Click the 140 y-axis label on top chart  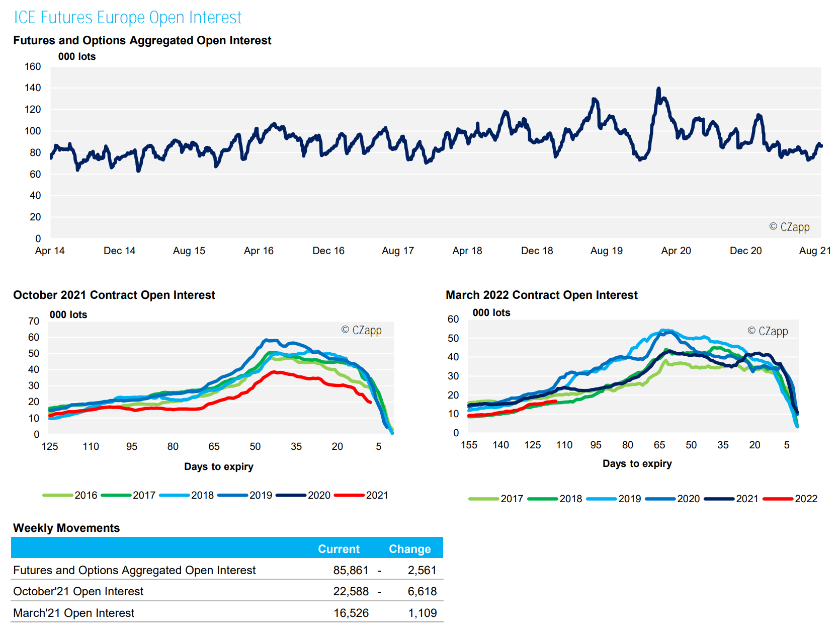point(33,88)
